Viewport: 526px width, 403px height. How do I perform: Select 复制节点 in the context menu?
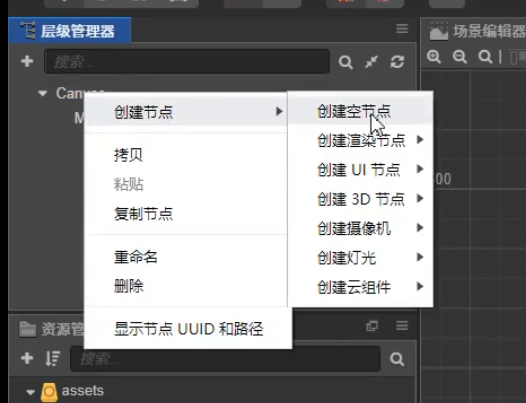186,214
